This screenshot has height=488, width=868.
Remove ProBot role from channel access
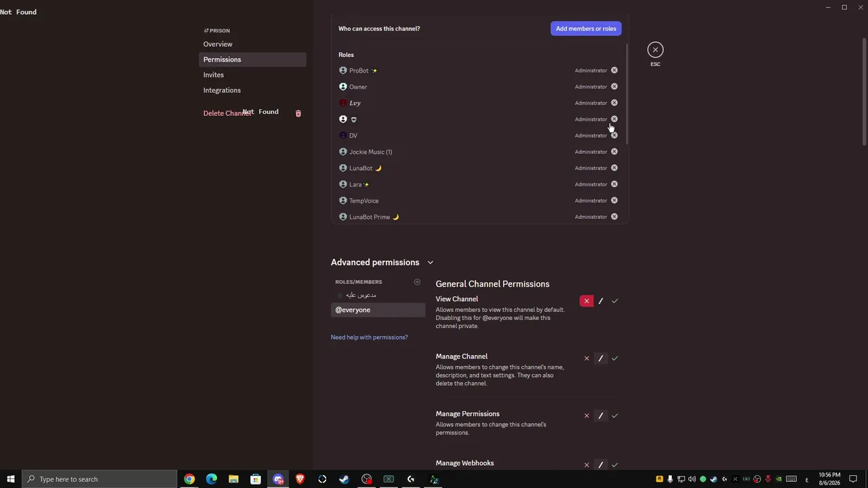click(614, 70)
